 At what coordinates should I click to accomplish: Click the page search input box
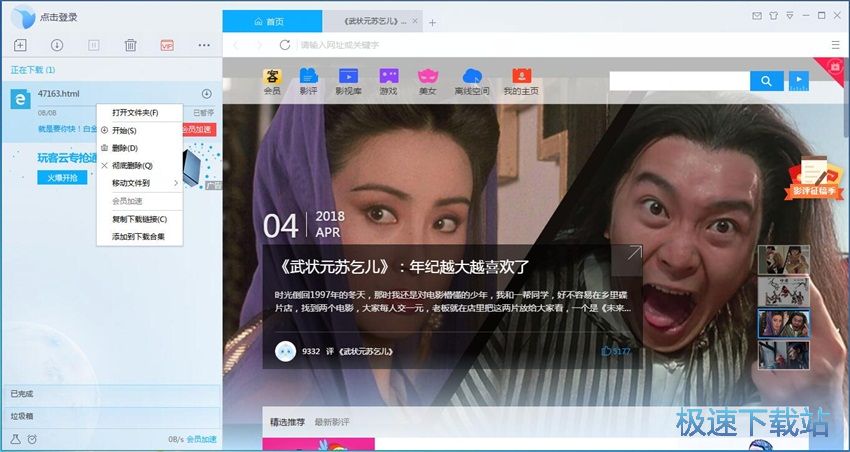tap(680, 81)
